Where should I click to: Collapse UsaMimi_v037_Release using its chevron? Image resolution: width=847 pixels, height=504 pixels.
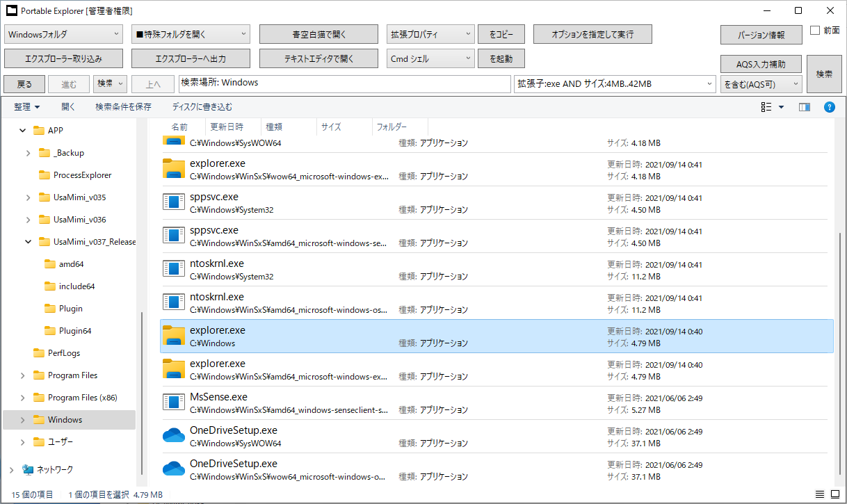pyautogui.click(x=28, y=242)
